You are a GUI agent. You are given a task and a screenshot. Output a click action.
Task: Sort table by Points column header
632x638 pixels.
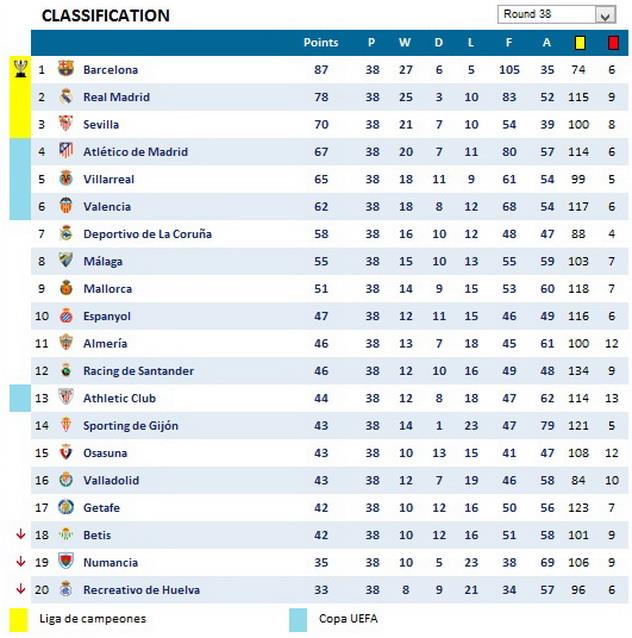pos(321,43)
